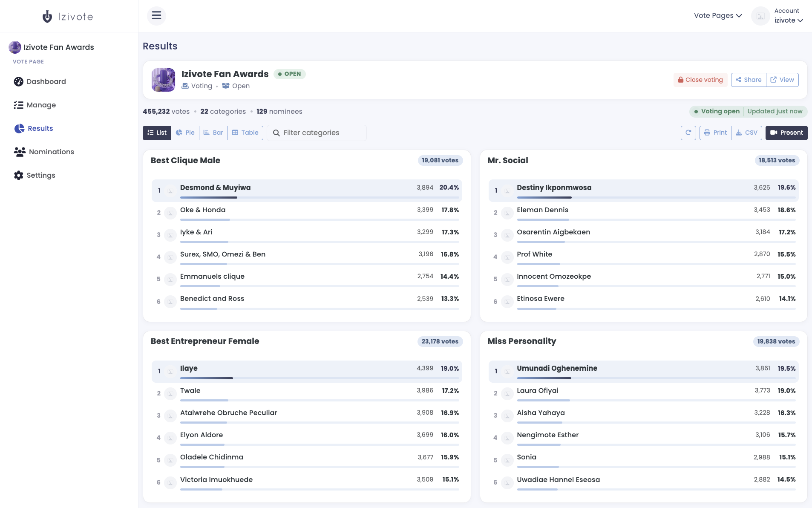The image size is (812, 508).
Task: Click Victoria Imuokhuede nominee avatar
Action: (x=170, y=482)
